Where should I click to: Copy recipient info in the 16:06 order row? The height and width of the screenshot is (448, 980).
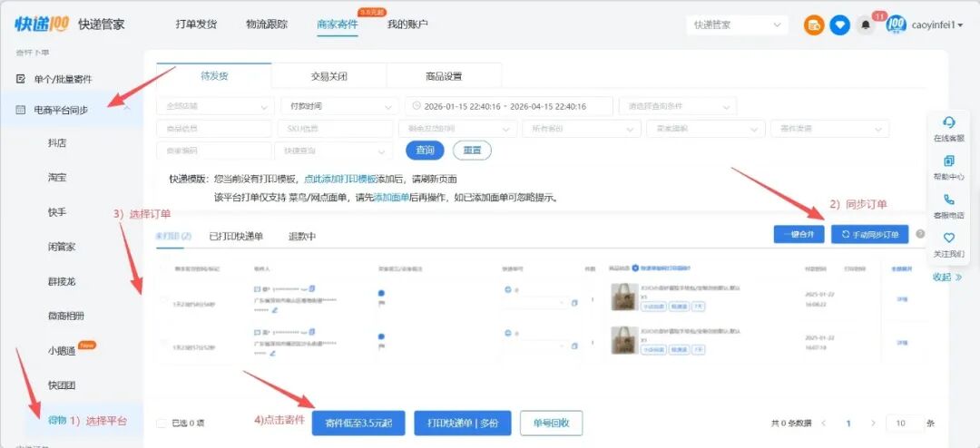tap(312, 288)
